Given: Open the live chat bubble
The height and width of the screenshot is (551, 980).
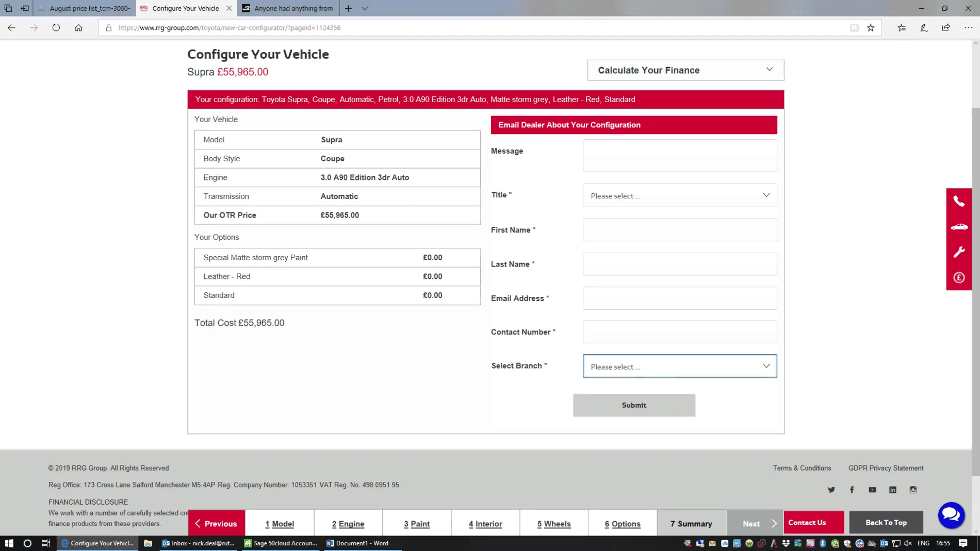Looking at the screenshot, I should tap(951, 515).
